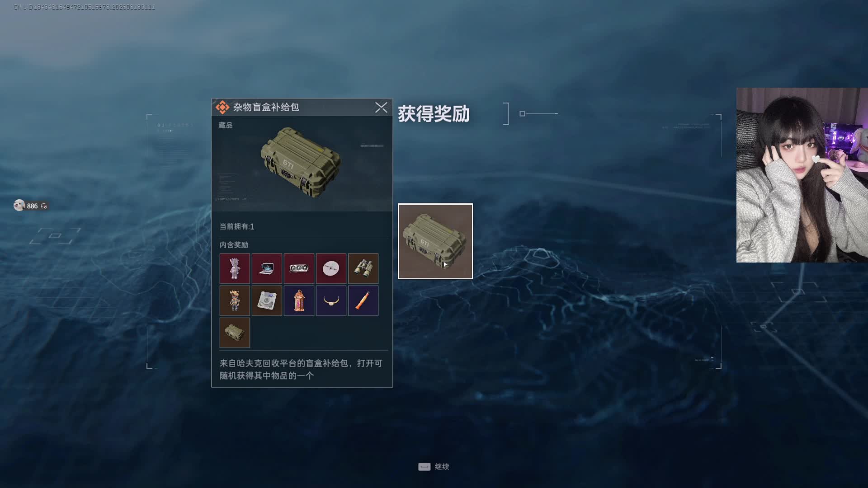The width and height of the screenshot is (868, 488).
Task: Click the orange logo beside 杂物盲盒补给包 title
Action: pyautogui.click(x=222, y=107)
